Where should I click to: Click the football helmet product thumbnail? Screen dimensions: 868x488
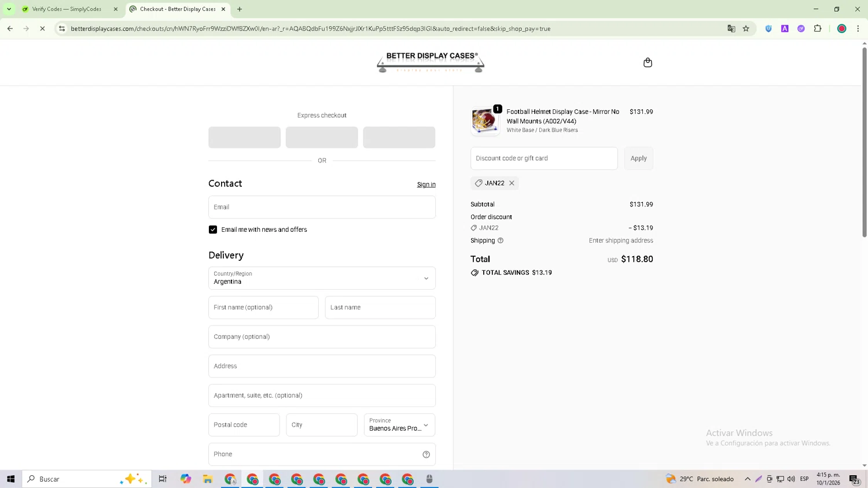pyautogui.click(x=485, y=121)
